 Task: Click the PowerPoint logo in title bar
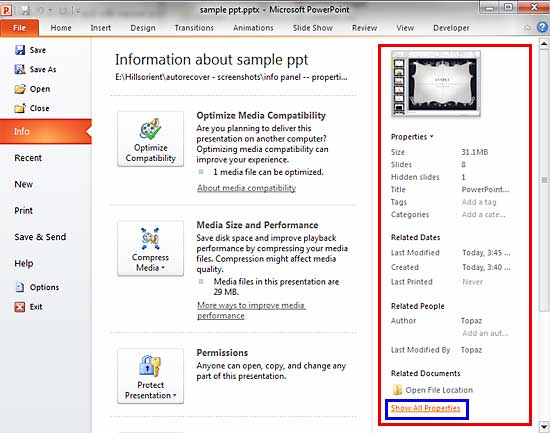point(6,10)
